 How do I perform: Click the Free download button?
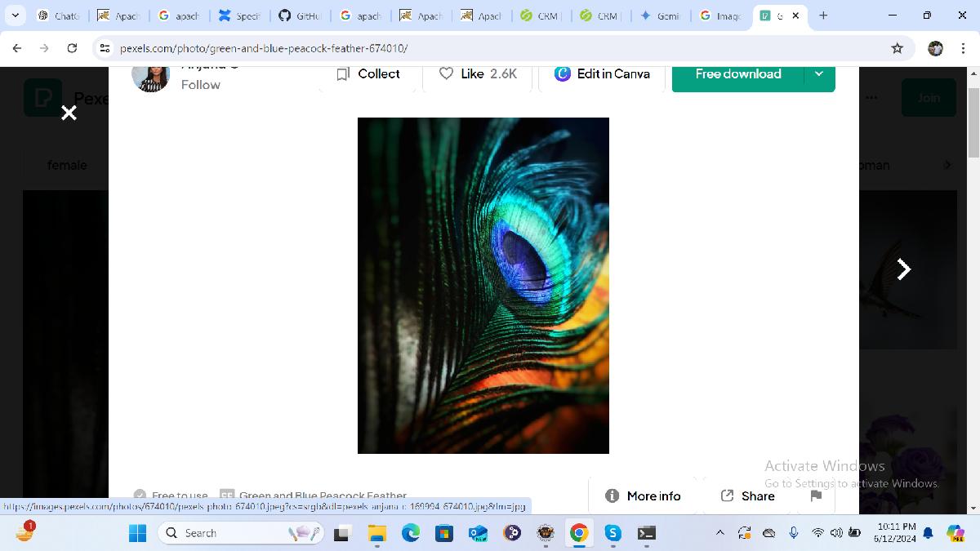(738, 74)
